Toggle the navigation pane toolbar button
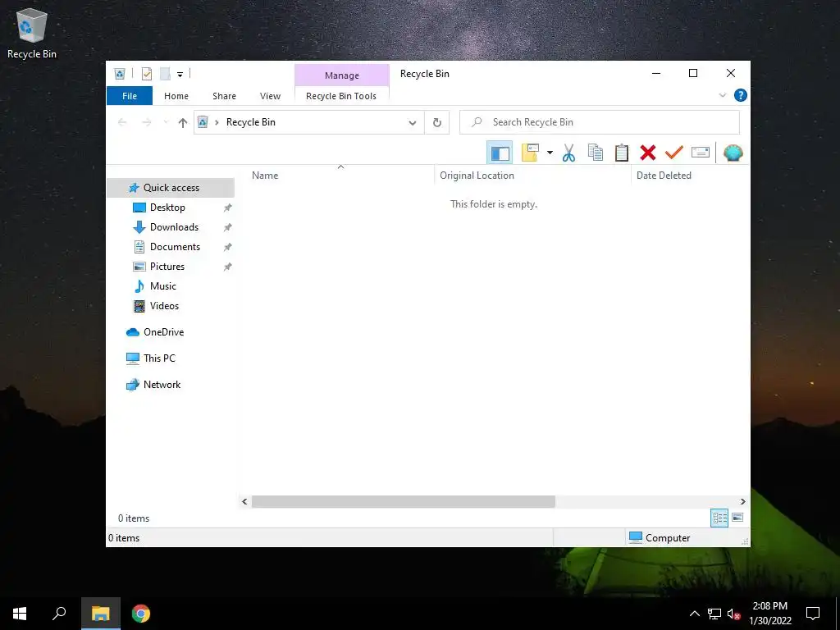 coord(500,153)
